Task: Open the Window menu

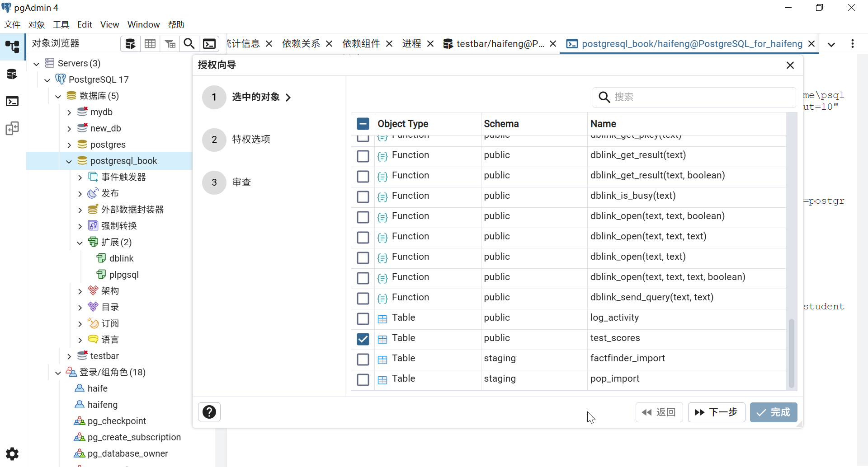Action: tap(143, 24)
